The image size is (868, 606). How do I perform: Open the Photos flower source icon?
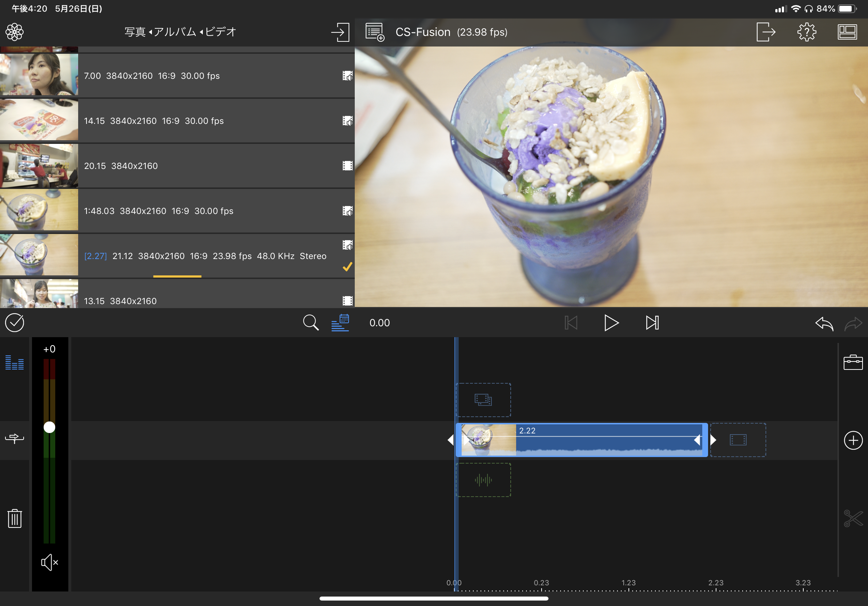coord(15,32)
